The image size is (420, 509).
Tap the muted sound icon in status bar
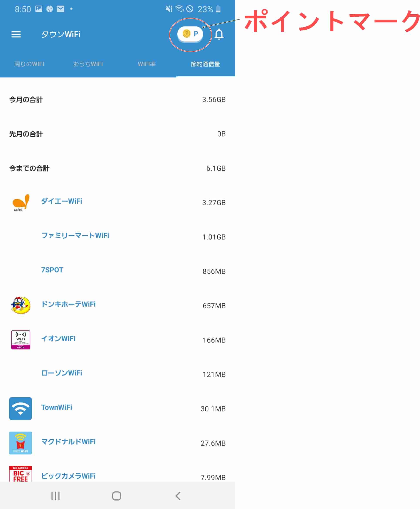[x=169, y=9]
